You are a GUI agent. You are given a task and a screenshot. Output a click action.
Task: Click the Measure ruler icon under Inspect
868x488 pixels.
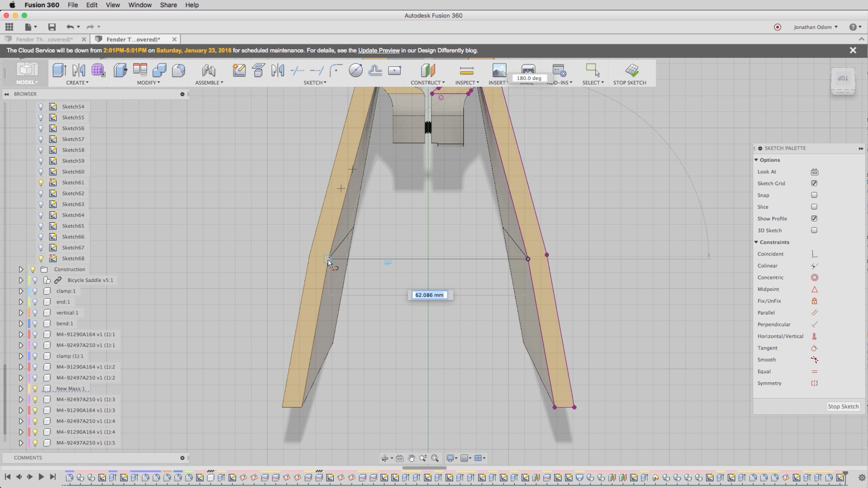point(466,70)
